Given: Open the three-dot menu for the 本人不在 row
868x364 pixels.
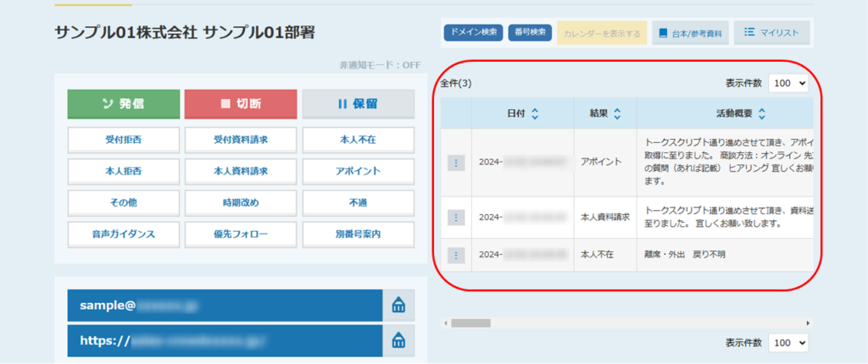Looking at the screenshot, I should point(456,255).
